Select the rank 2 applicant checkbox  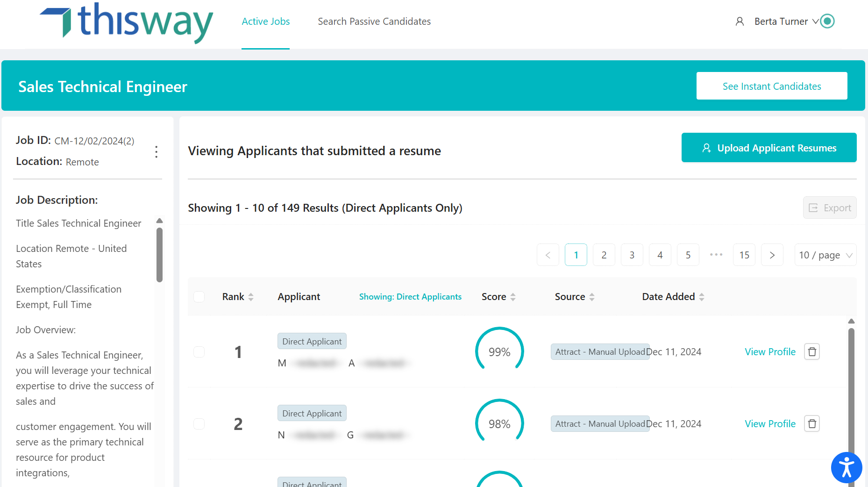click(x=199, y=423)
